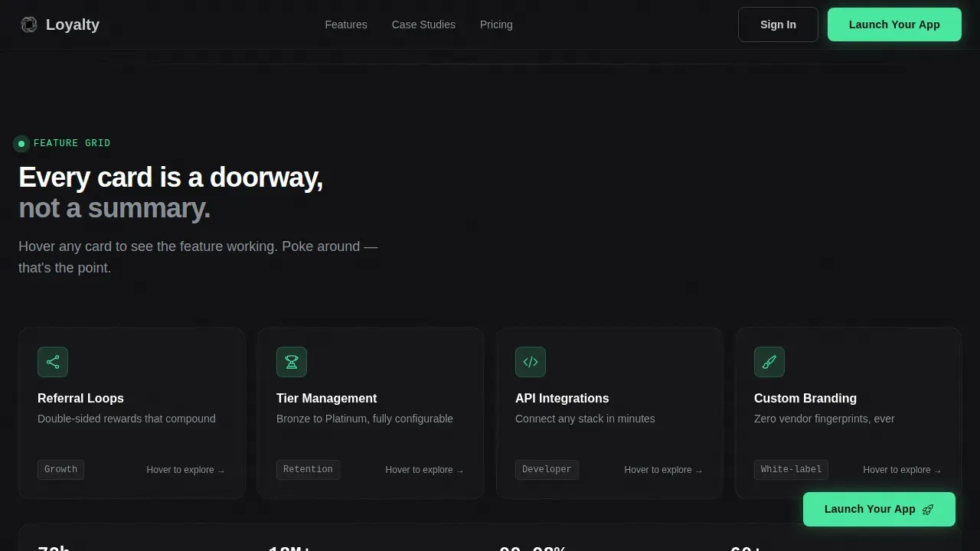Viewport: 980px width, 551px height.
Task: Click the Referral Loops card title
Action: 80,398
